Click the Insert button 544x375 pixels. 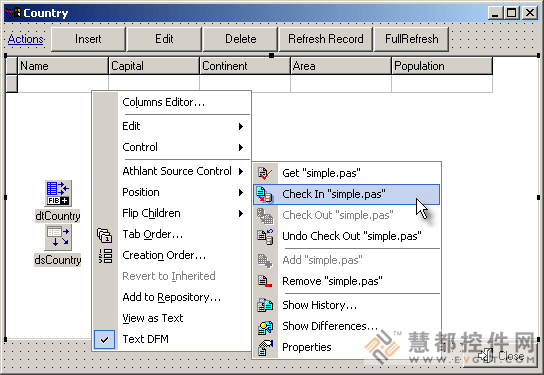[x=88, y=39]
